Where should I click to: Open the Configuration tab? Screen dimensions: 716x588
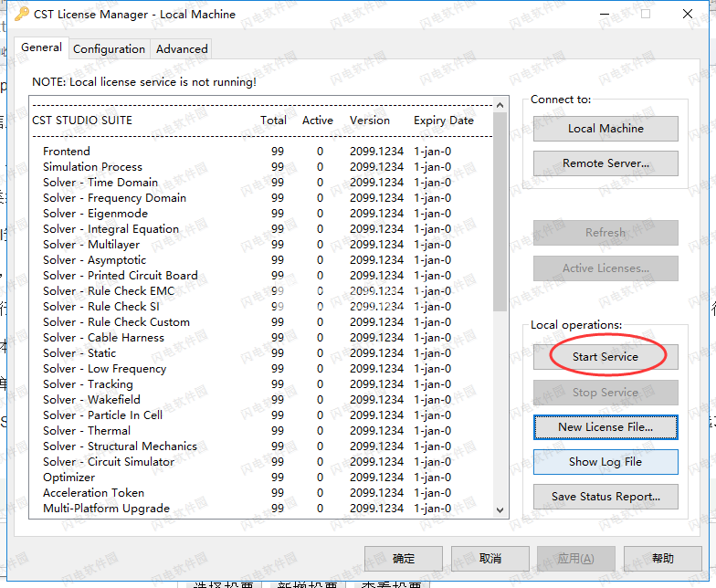pyautogui.click(x=110, y=49)
